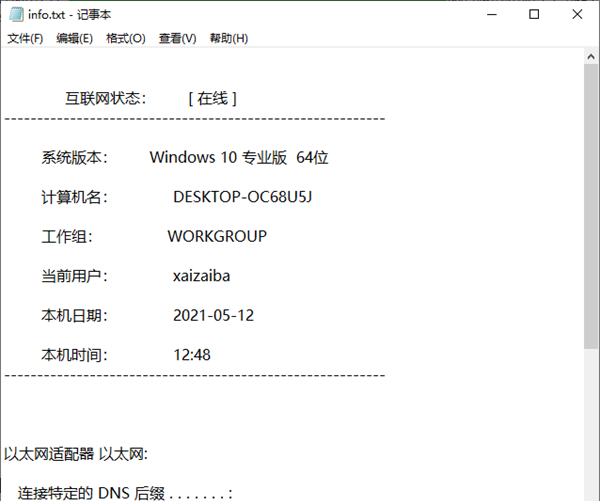Click the label 工作组:

point(67,237)
